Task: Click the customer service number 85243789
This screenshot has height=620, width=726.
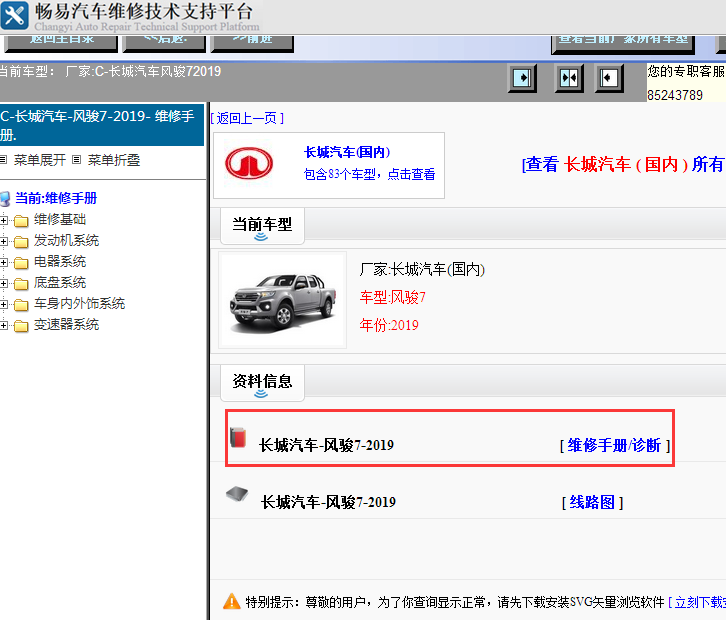Action: (675, 95)
